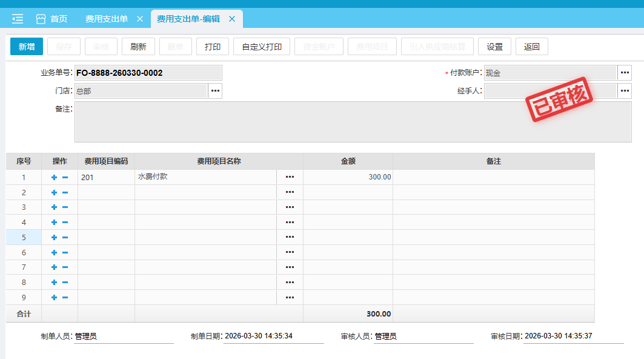Click the plus icon in row 3
Image resolution: width=644 pixels, height=359 pixels.
point(54,207)
